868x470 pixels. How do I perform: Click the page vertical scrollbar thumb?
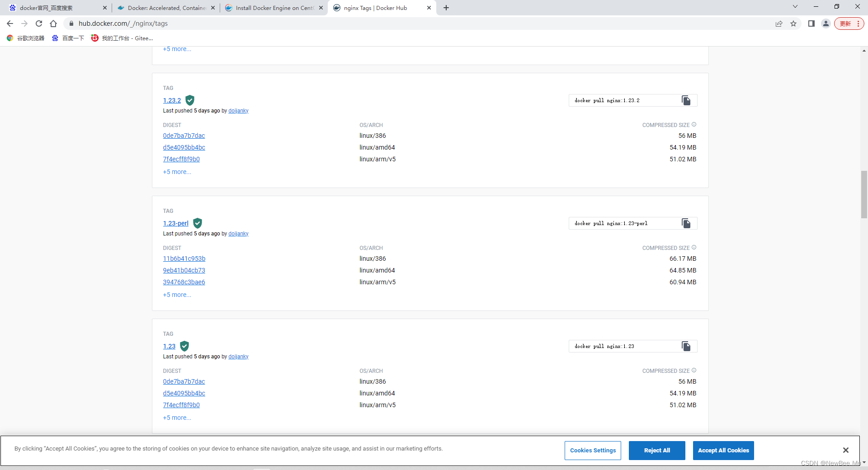[864, 194]
